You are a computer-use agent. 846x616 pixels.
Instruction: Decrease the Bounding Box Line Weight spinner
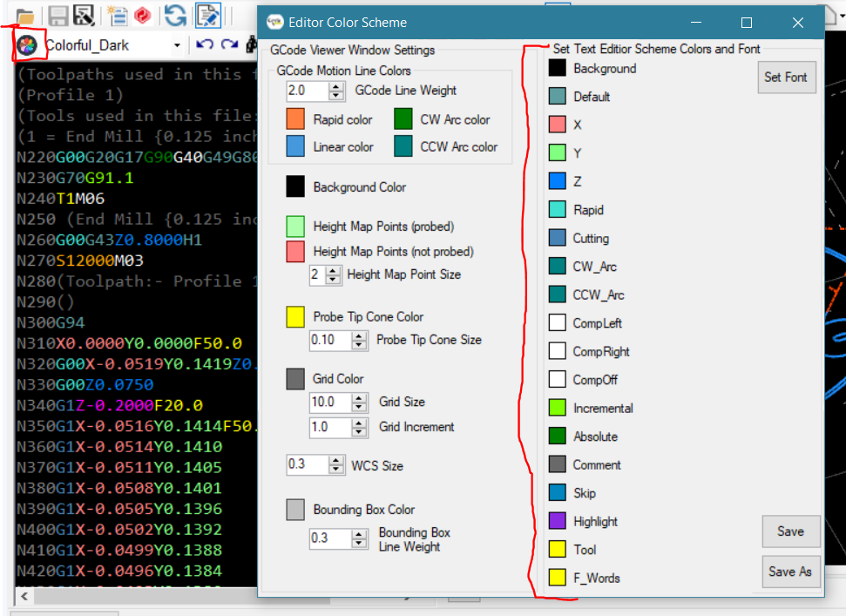[x=359, y=543]
